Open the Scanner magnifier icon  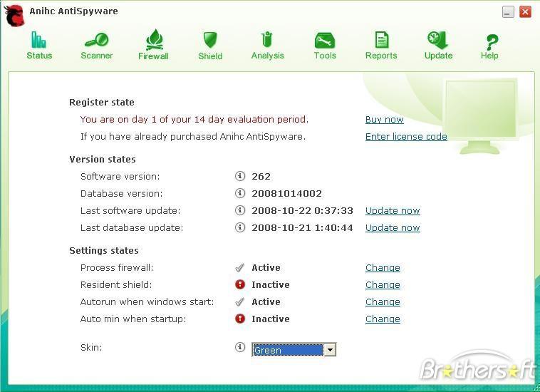(96, 40)
